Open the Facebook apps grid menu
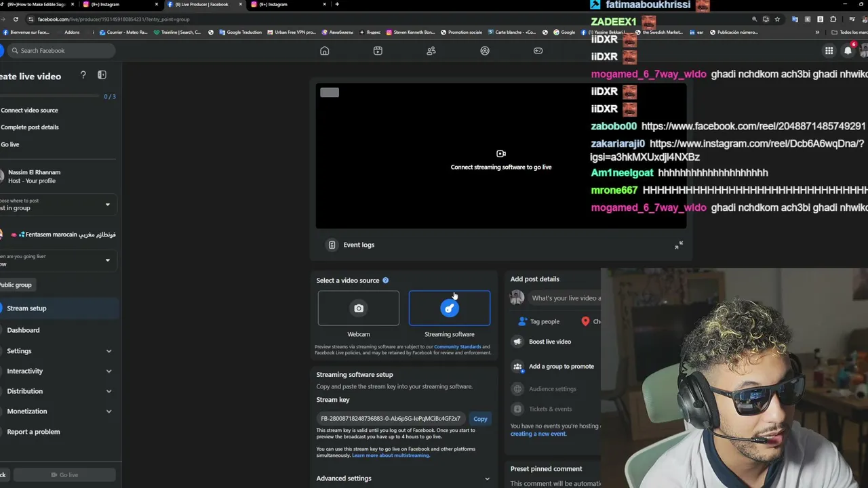The height and width of the screenshot is (488, 868). click(829, 51)
